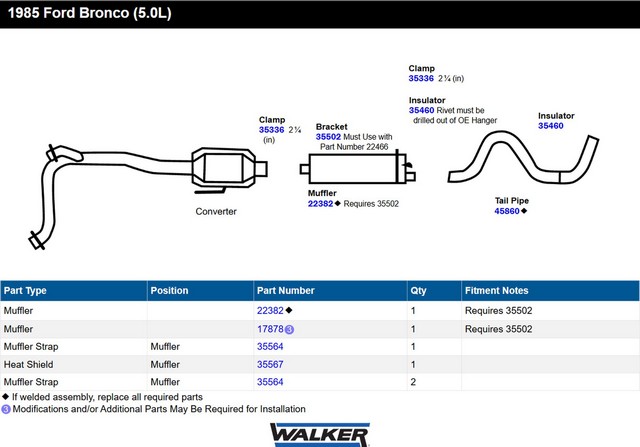
Task: Open 35564 link in the Qty 2 row
Action: coord(270,382)
